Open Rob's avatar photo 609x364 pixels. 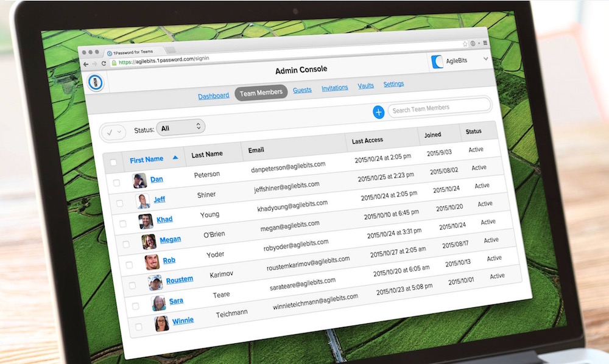(x=152, y=262)
